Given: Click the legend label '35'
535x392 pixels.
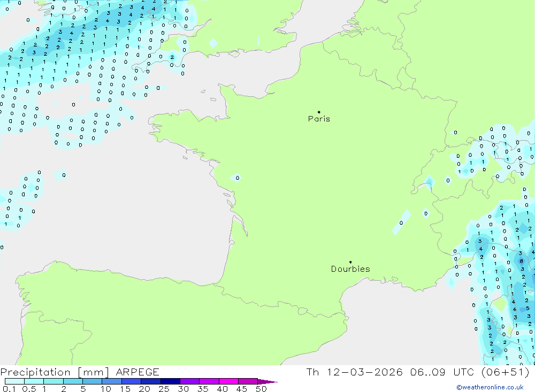Looking at the screenshot, I should 203,389.
